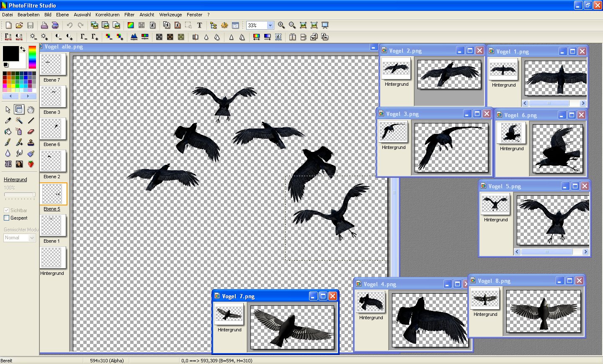Open the Korrekturen menu
Image resolution: width=603 pixels, height=364 pixels.
click(x=108, y=15)
